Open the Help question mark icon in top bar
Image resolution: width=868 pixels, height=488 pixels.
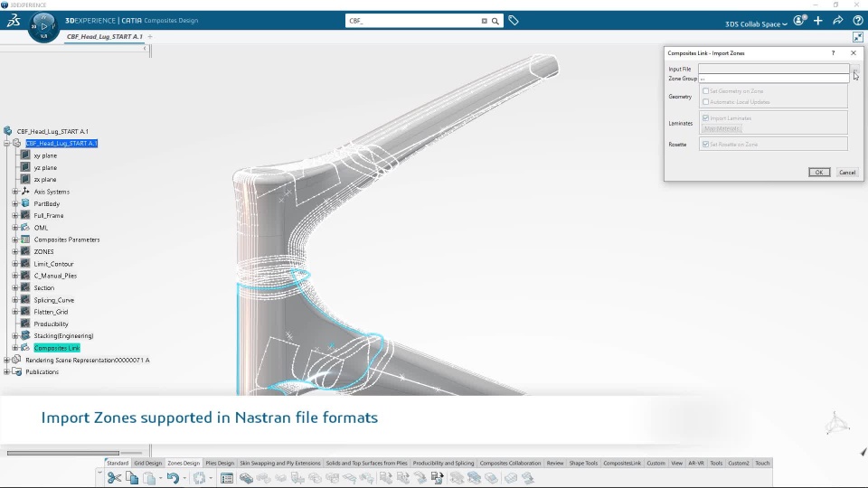tap(858, 21)
